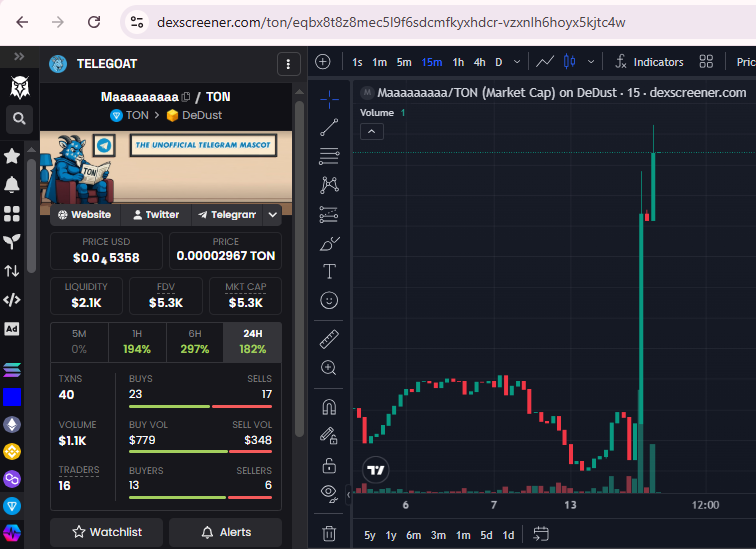Select the Text annotation tool

pyautogui.click(x=329, y=271)
